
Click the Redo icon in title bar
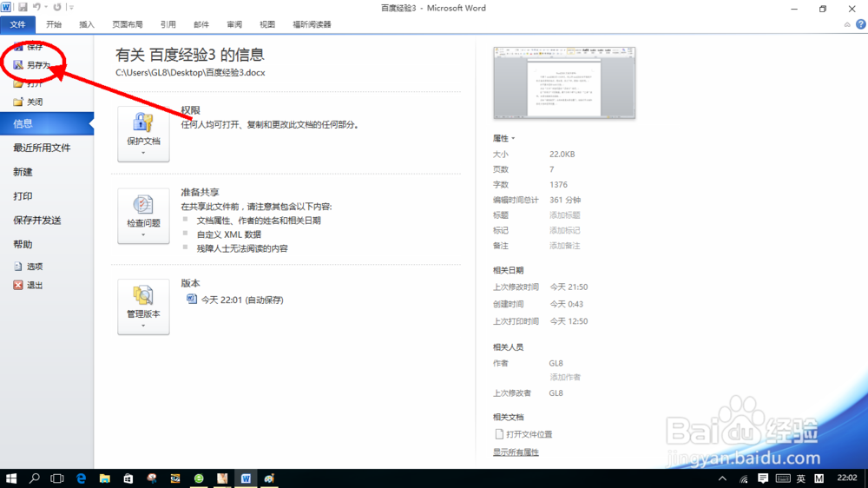point(57,7)
